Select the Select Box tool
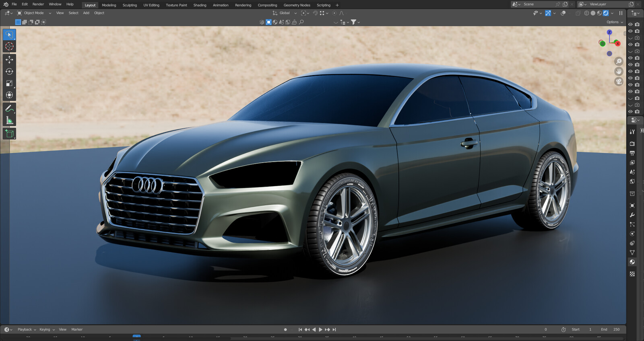Viewport: 644px width, 341px height. [9, 35]
